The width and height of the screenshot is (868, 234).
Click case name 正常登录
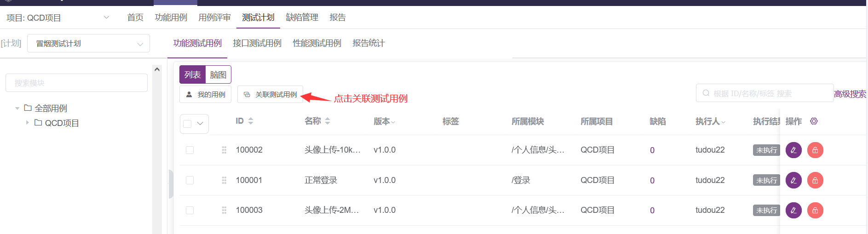[x=321, y=180]
